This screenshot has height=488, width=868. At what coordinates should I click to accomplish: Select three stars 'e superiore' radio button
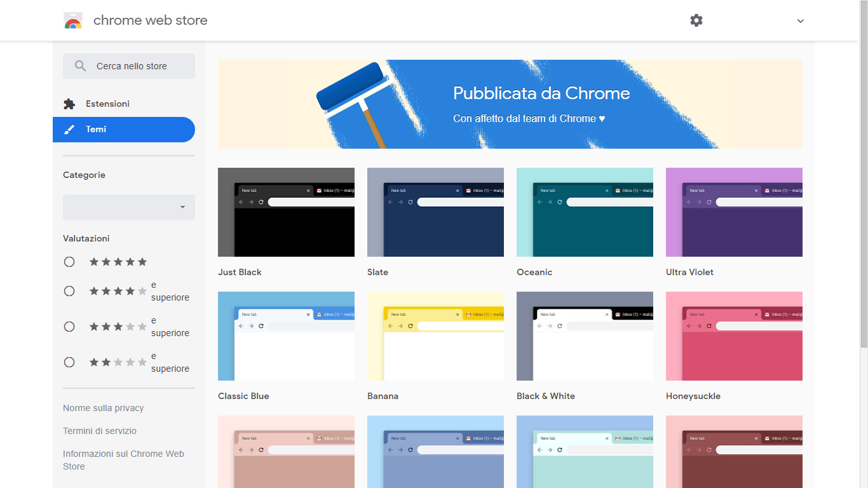[69, 327]
